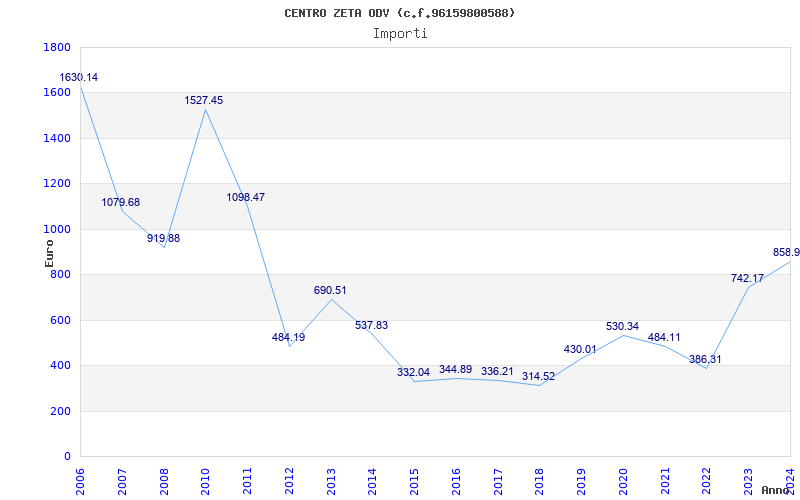Click the 314.52 lowest value label
The image size is (800, 500).
(539, 377)
